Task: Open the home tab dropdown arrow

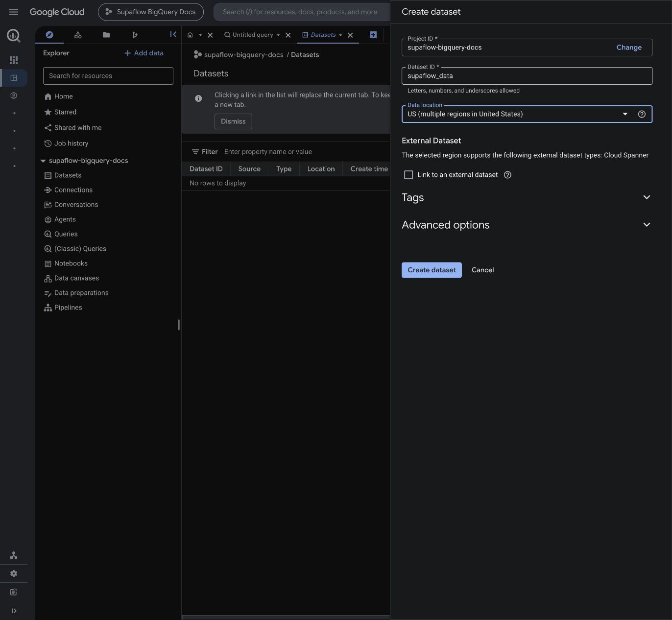Action: 200,35
